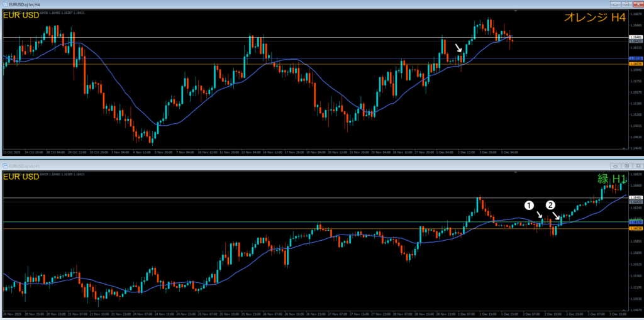This screenshot has height=320, width=644.
Task: Restore the EURUSD H1 chart window
Action: [x=626, y=165]
